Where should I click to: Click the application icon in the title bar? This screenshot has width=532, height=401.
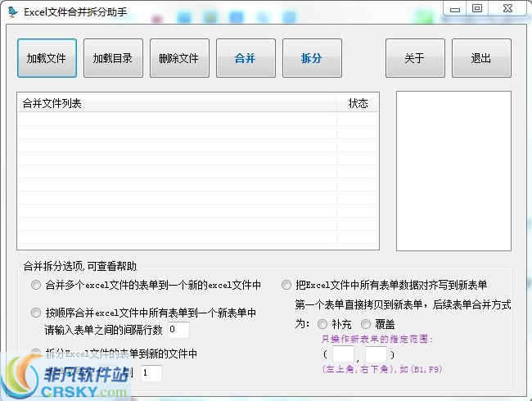point(12,12)
